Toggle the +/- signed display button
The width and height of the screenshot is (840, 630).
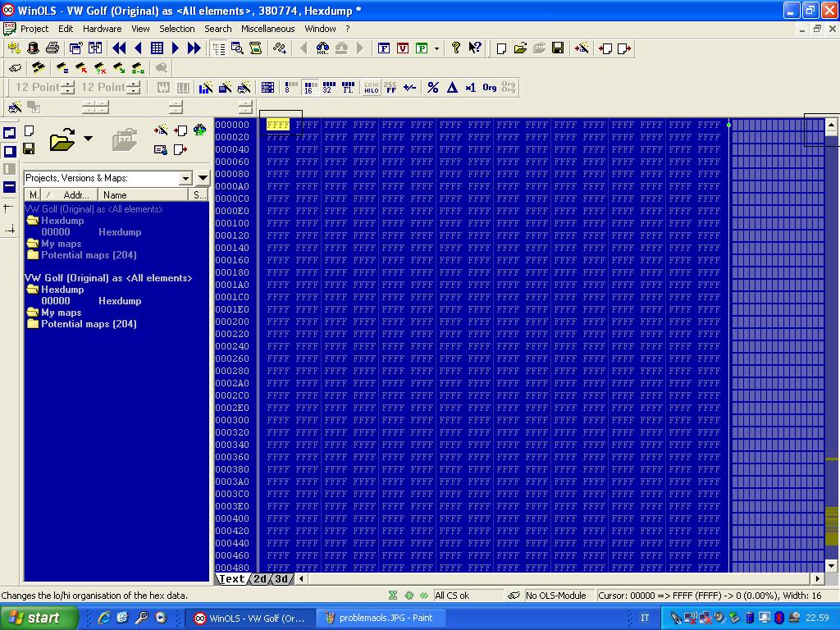tap(410, 87)
